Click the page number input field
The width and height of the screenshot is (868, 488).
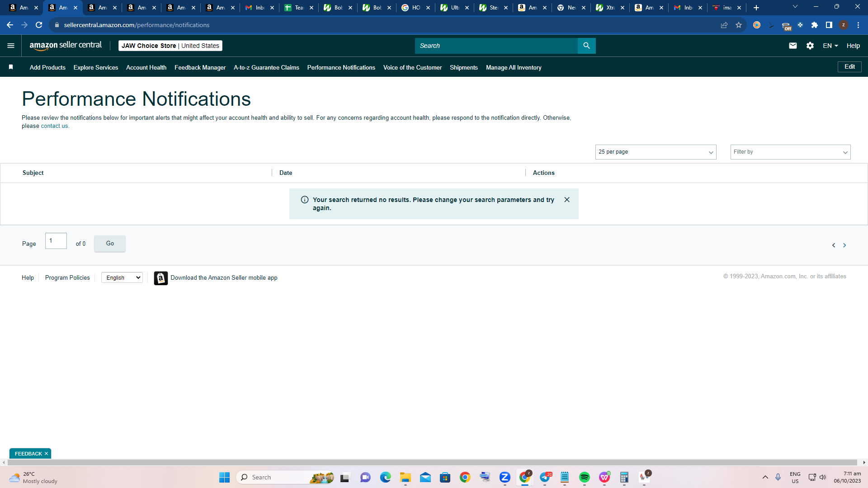(x=56, y=241)
